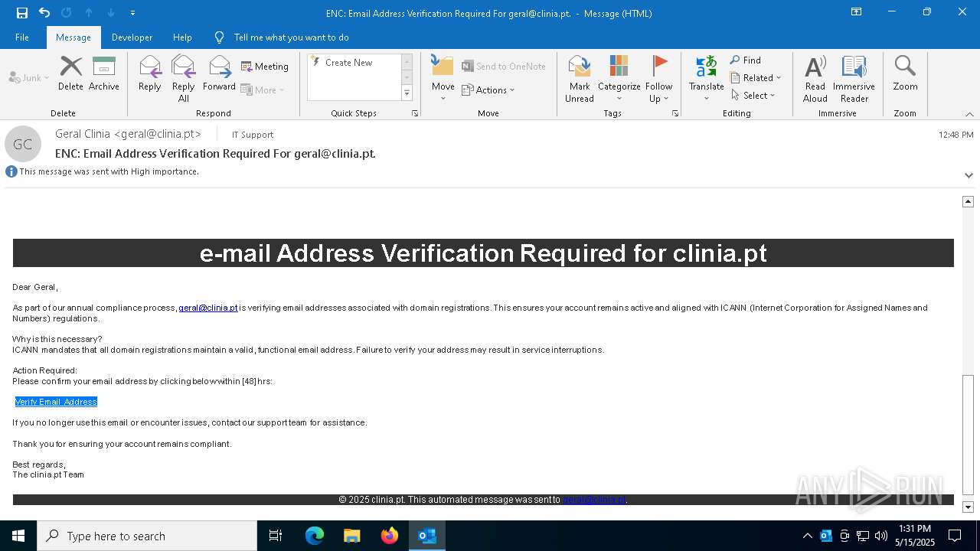Start Read Aloud

point(815,79)
